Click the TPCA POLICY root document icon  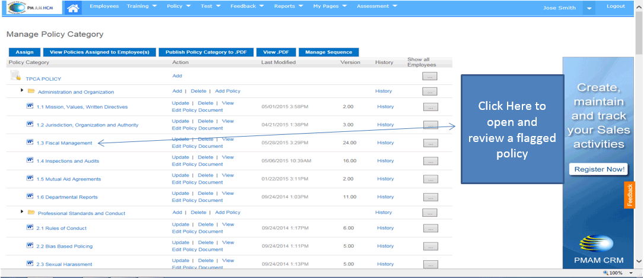click(15, 75)
